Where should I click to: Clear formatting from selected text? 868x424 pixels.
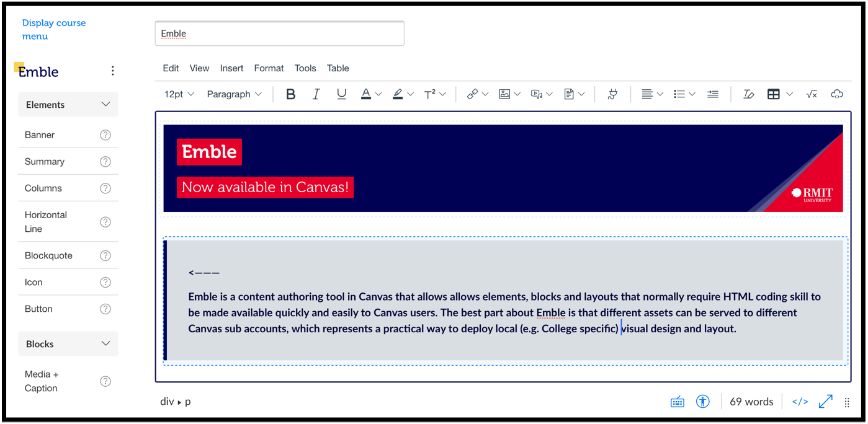[749, 94]
